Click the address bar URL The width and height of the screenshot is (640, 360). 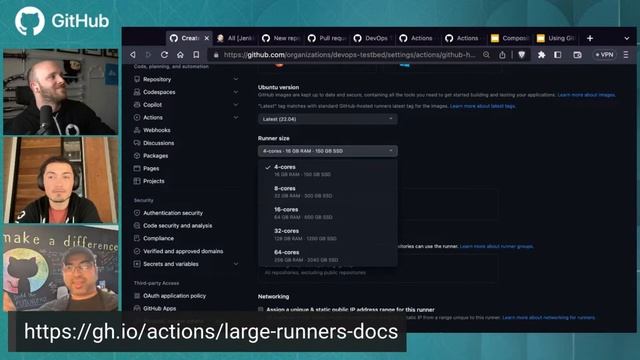349,55
